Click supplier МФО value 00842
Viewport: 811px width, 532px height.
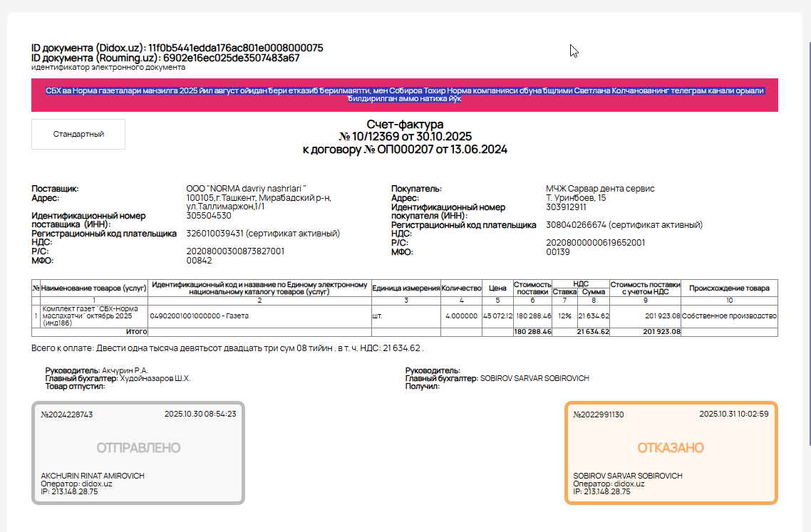(x=199, y=261)
